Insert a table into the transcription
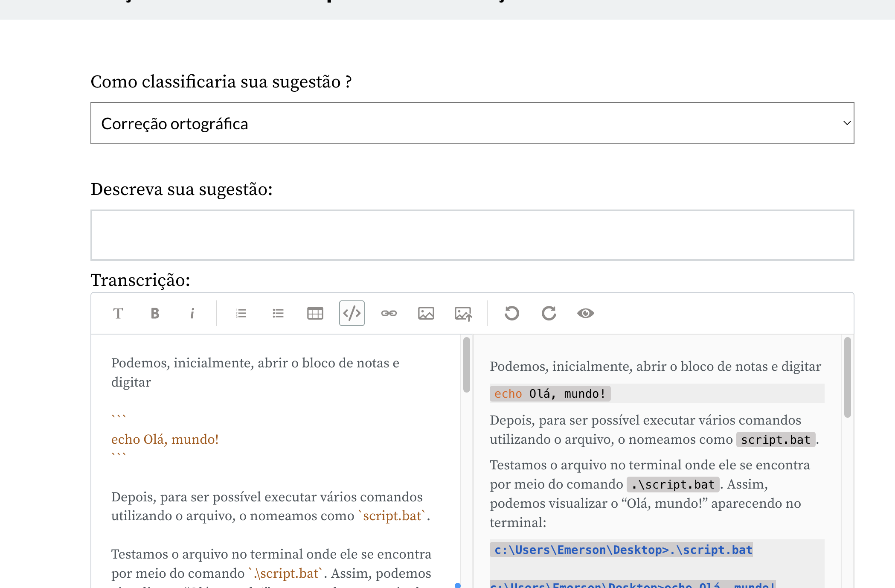The width and height of the screenshot is (895, 588). tap(315, 313)
